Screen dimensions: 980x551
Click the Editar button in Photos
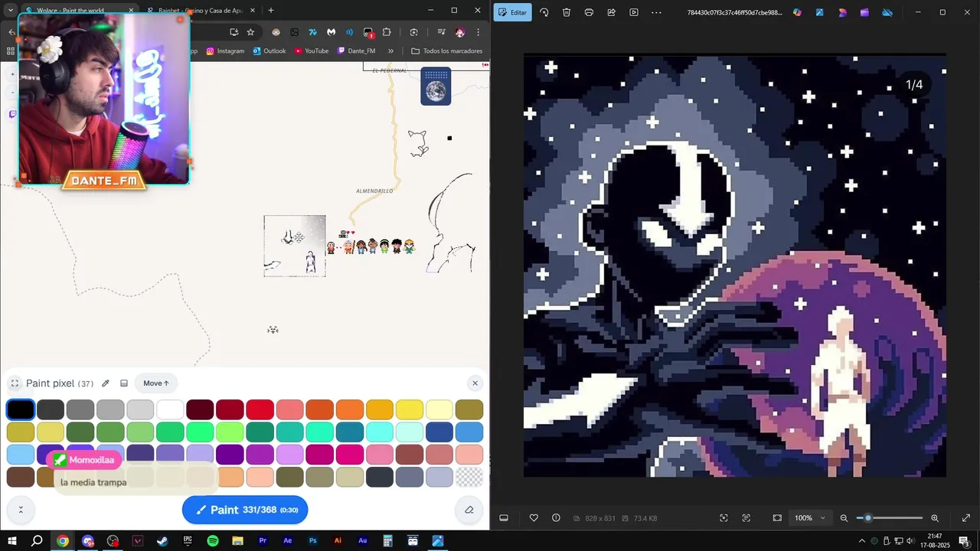click(512, 12)
